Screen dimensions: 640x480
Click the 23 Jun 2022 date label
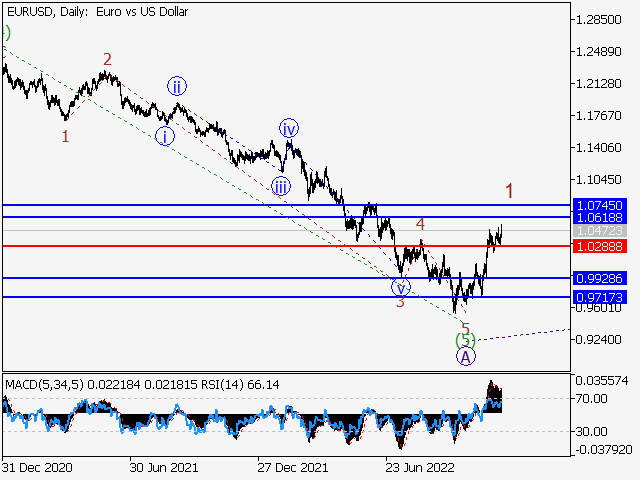coord(420,467)
